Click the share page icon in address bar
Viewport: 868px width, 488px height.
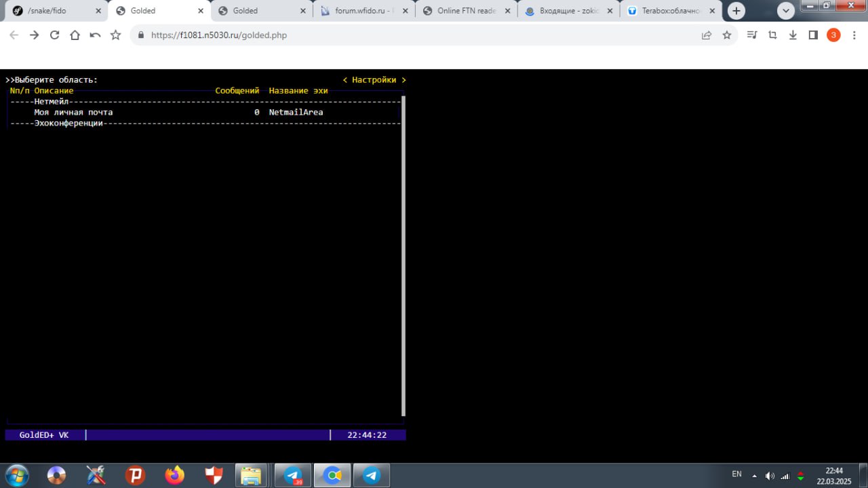click(707, 35)
